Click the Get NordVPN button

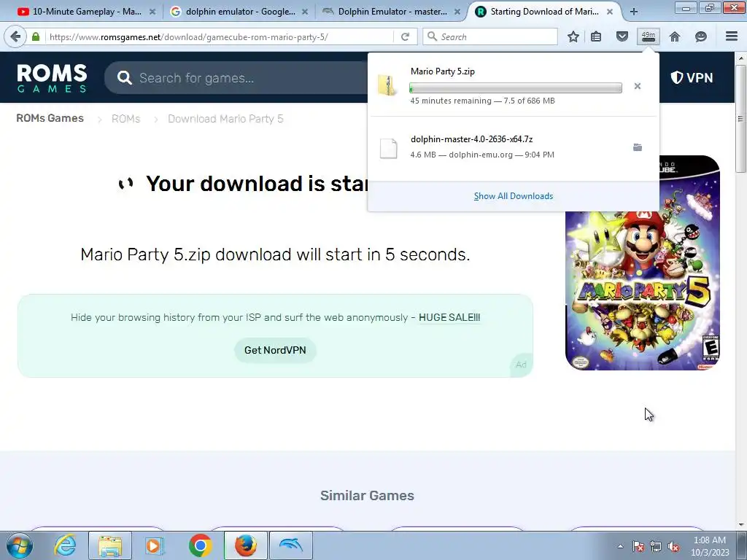275,351
